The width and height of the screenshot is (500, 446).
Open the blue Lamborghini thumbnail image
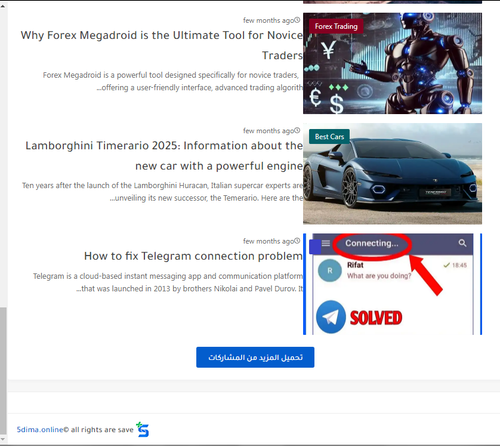(392, 174)
